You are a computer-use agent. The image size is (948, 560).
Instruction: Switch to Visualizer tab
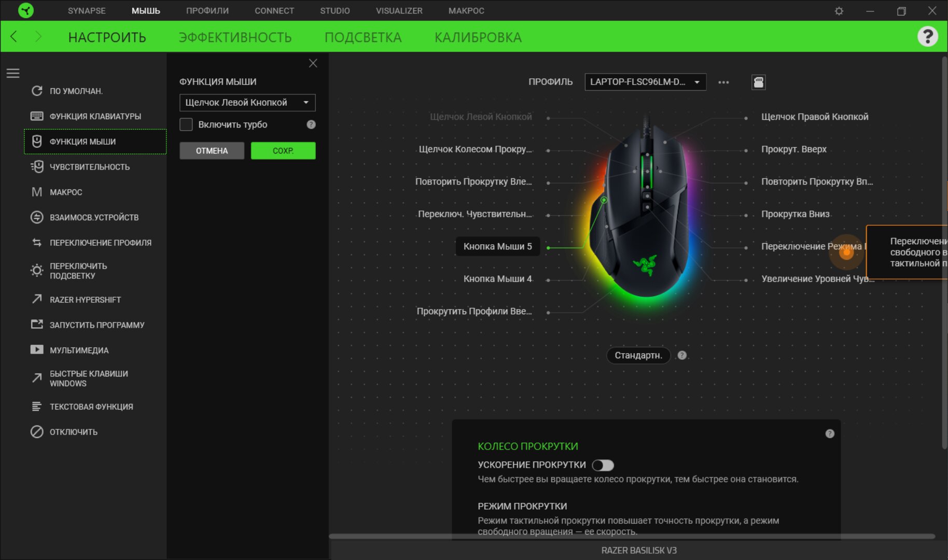(399, 10)
